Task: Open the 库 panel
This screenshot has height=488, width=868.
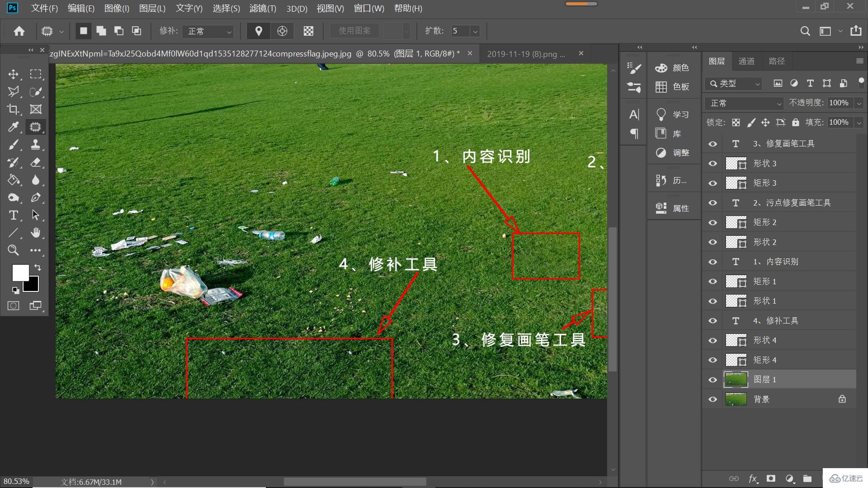Action: pyautogui.click(x=668, y=134)
